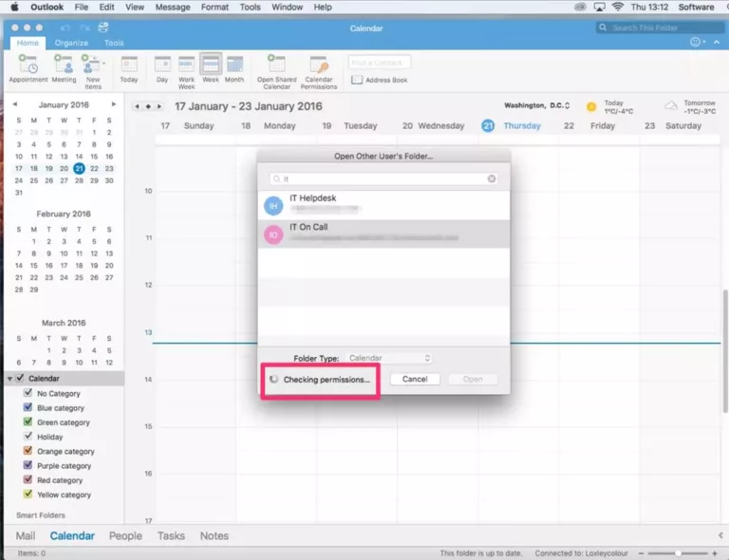Select the Organize ribbon tab

pos(71,43)
